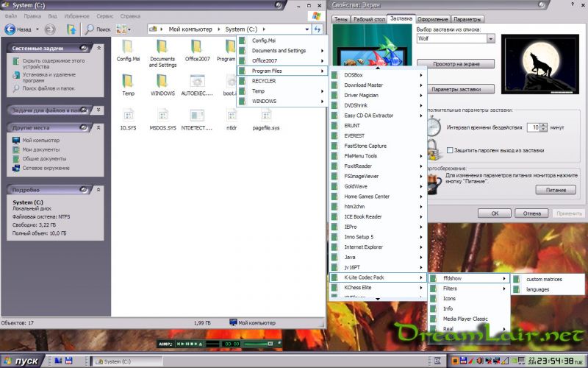The width and height of the screenshot is (588, 368).
Task: Select the IO.SYS file icon
Action: (128, 115)
